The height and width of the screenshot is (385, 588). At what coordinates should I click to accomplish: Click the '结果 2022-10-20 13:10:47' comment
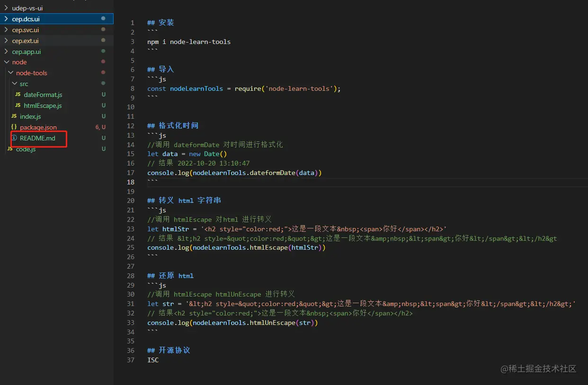point(198,163)
